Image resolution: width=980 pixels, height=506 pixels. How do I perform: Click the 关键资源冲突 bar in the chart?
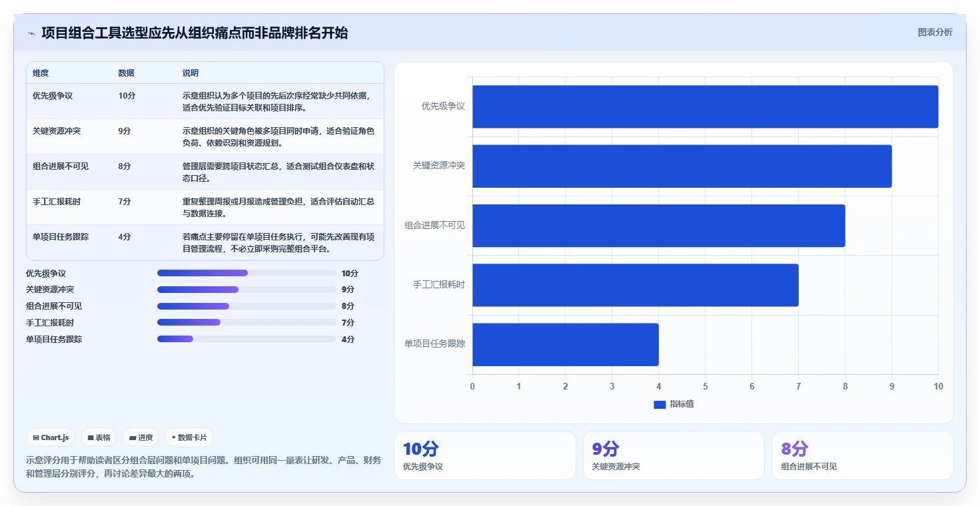pyautogui.click(x=682, y=166)
